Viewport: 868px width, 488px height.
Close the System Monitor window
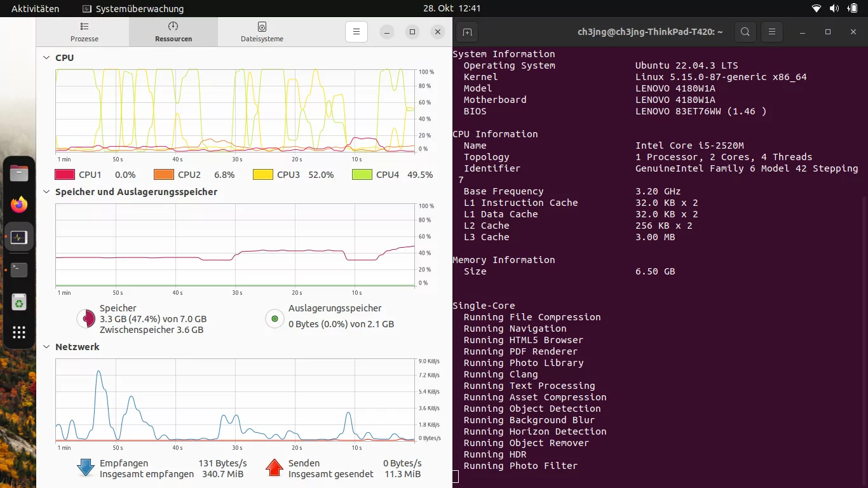[x=437, y=32]
